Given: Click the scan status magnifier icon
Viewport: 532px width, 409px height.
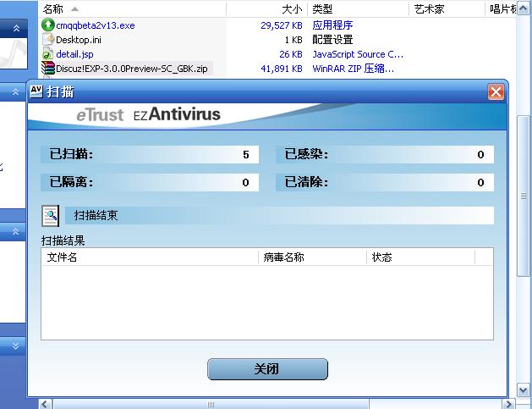Looking at the screenshot, I should 50,216.
